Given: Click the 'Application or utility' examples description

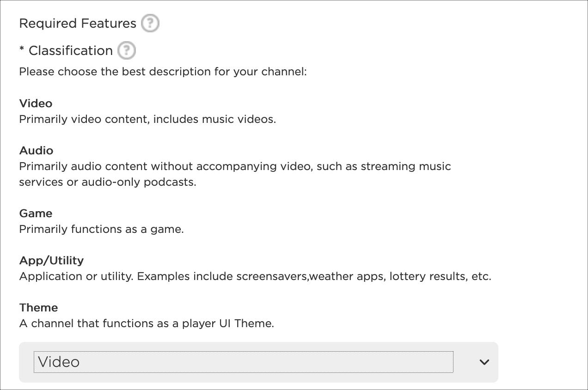Looking at the screenshot, I should point(255,276).
